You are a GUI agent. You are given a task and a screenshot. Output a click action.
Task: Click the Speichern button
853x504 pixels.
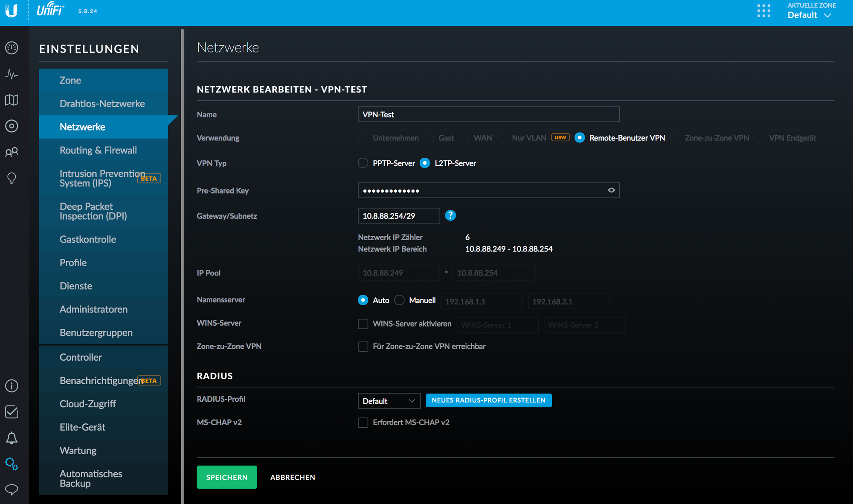(226, 477)
